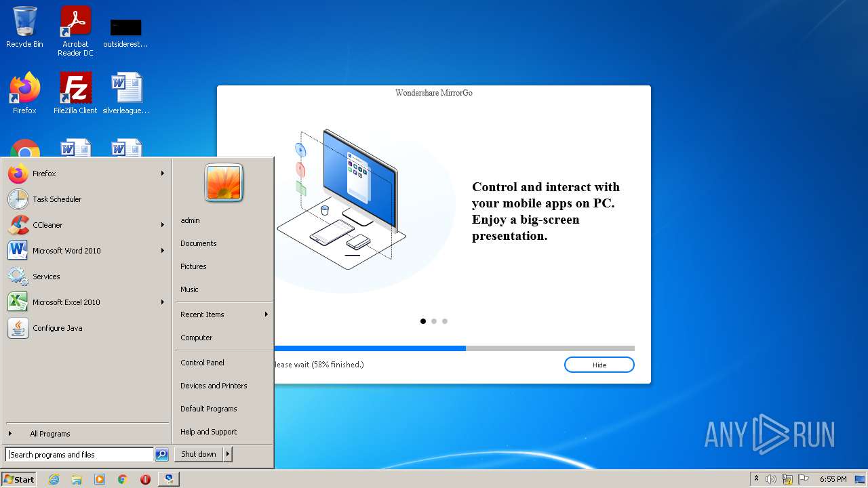Expand All Programs list
Image resolution: width=868 pixels, height=488 pixels.
point(86,434)
